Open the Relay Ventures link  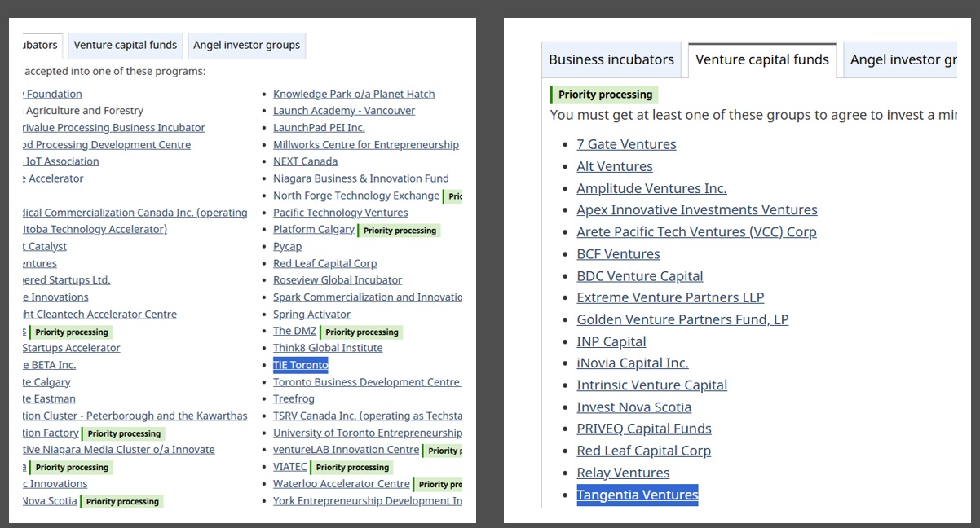click(x=623, y=473)
